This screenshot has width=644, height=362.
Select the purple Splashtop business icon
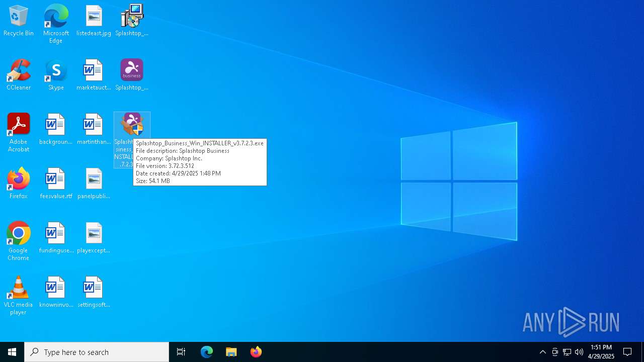pos(132,75)
